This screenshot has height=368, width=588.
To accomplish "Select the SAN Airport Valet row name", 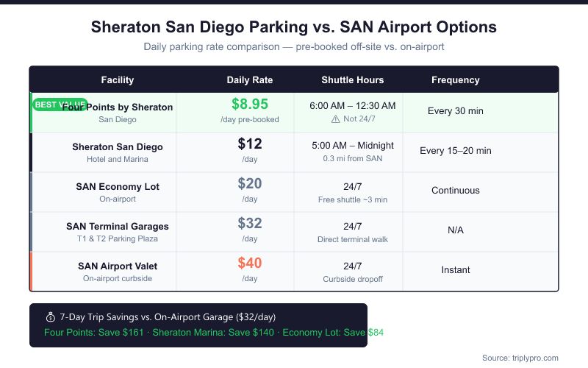I will (x=118, y=266).
